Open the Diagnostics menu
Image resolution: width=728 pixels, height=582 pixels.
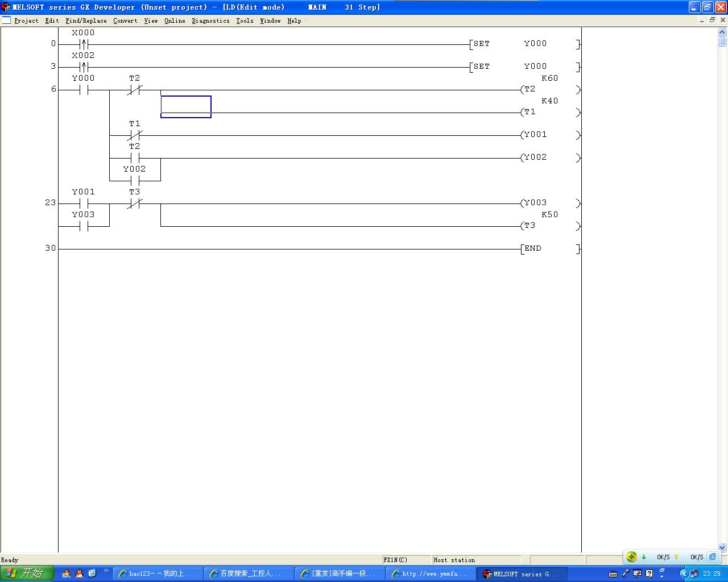(210, 20)
